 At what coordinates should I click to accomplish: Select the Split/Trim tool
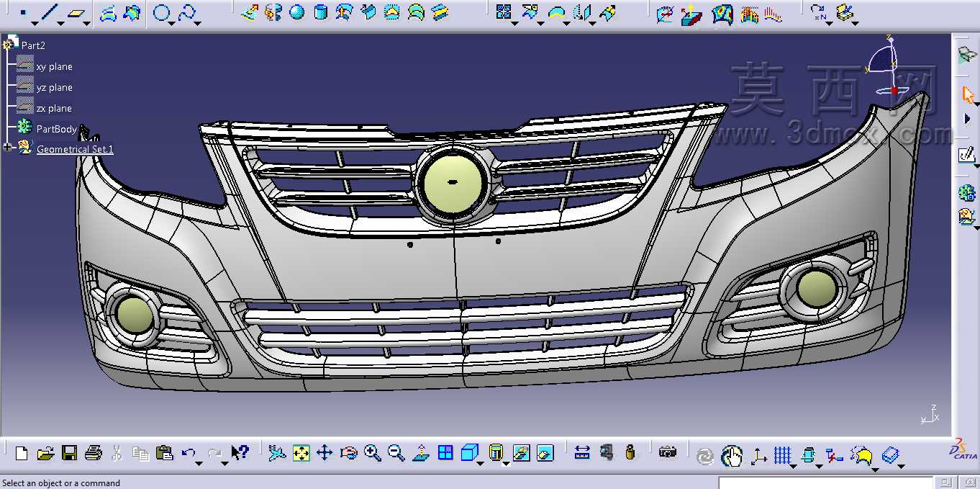pyautogui.click(x=530, y=12)
